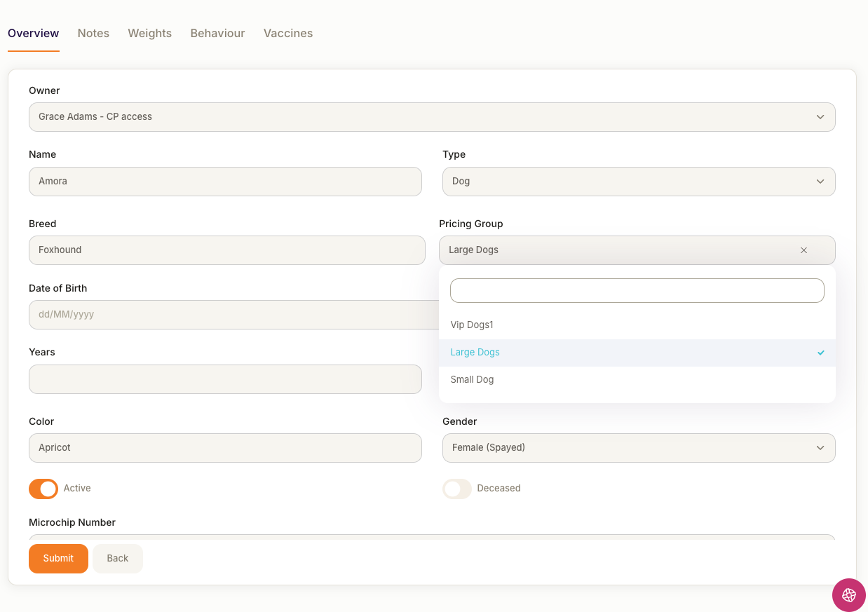The width and height of the screenshot is (868, 612).
Task: Select Large Dogs pricing group option
Action: click(x=637, y=353)
